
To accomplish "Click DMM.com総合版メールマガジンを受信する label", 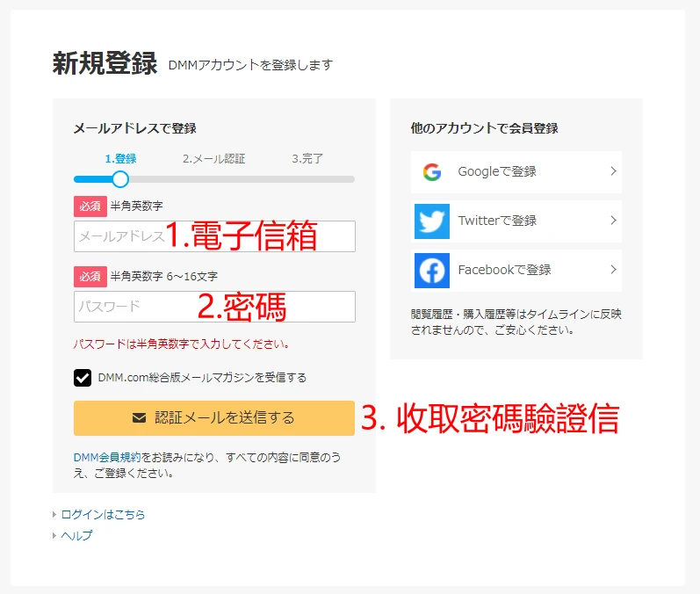I will [x=202, y=378].
